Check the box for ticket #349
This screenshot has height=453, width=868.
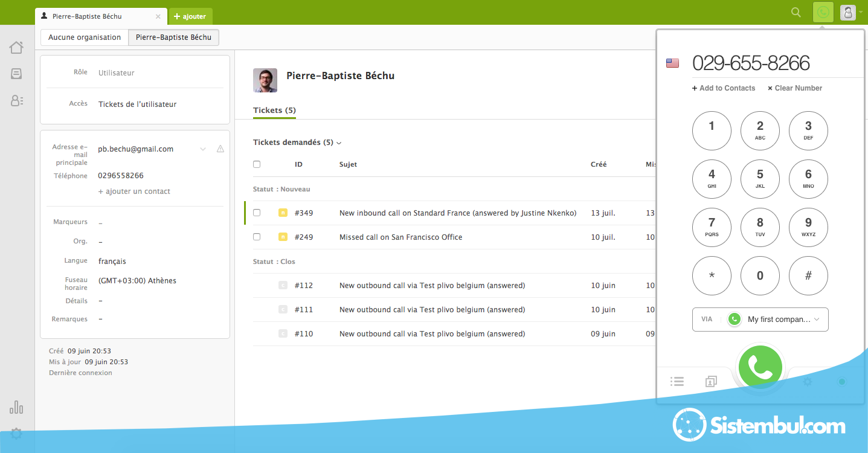[257, 213]
